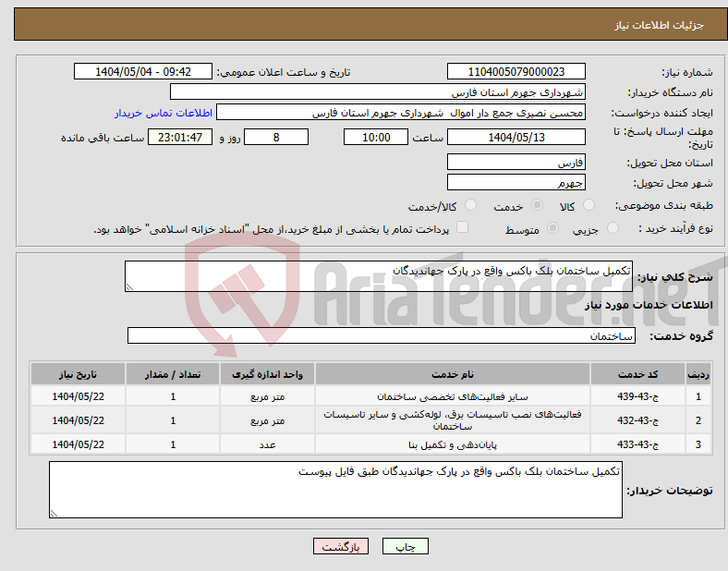This screenshot has height=571, width=728.
Task: Click the تعداد / مقدار column header
Action: (173, 374)
